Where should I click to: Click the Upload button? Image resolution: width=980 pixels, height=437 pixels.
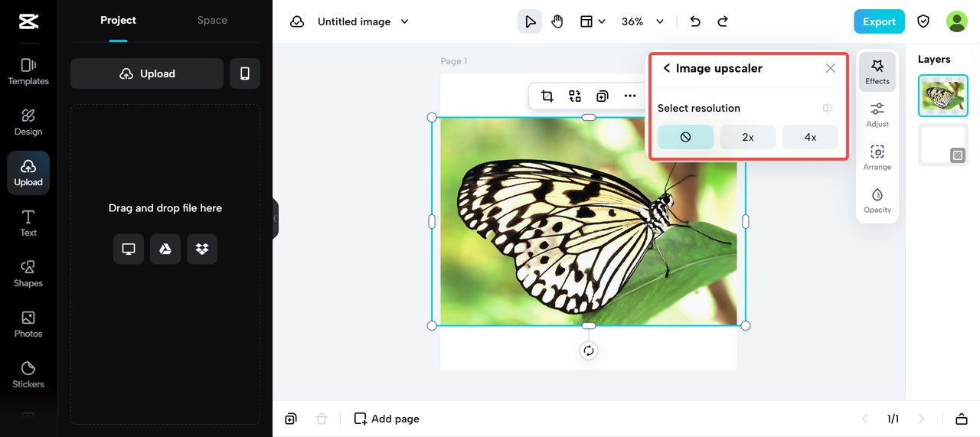tap(147, 73)
